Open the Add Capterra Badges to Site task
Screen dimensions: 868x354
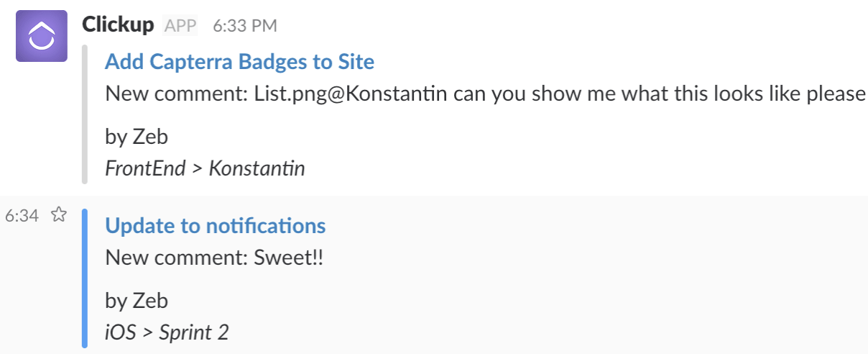click(239, 62)
